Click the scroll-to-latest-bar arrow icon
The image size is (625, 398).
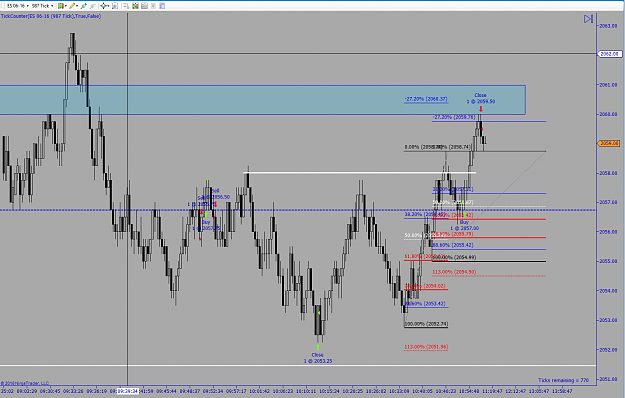(588, 19)
